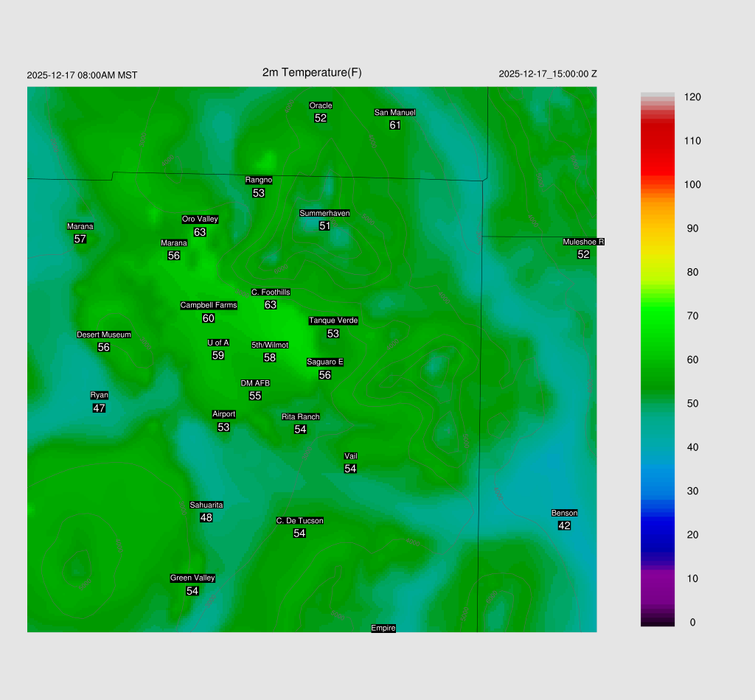Select the Airport station label
The image size is (755, 700).
(224, 414)
